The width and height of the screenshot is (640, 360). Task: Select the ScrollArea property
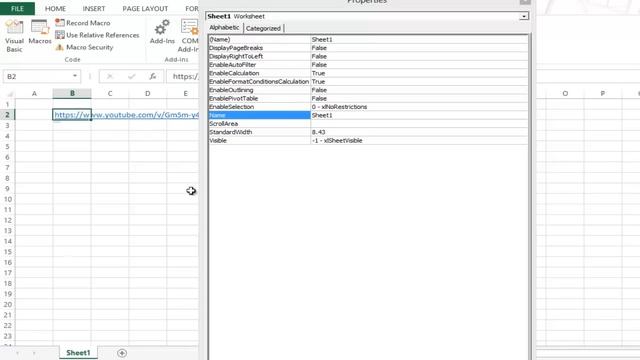(x=260, y=124)
